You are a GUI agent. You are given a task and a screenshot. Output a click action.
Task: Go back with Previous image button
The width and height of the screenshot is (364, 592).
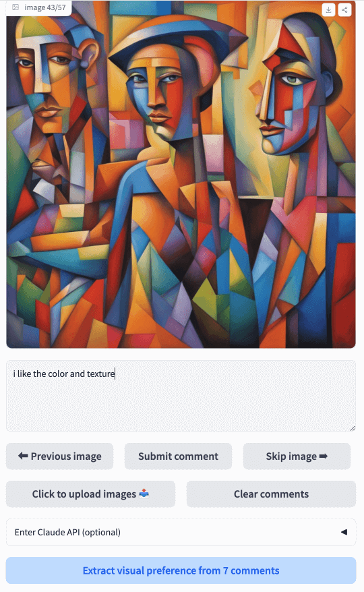tap(60, 456)
